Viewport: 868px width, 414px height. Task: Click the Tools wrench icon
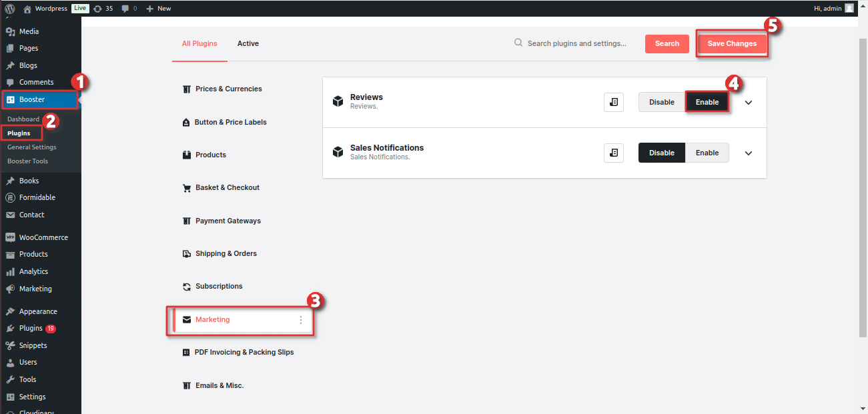[x=10, y=379]
